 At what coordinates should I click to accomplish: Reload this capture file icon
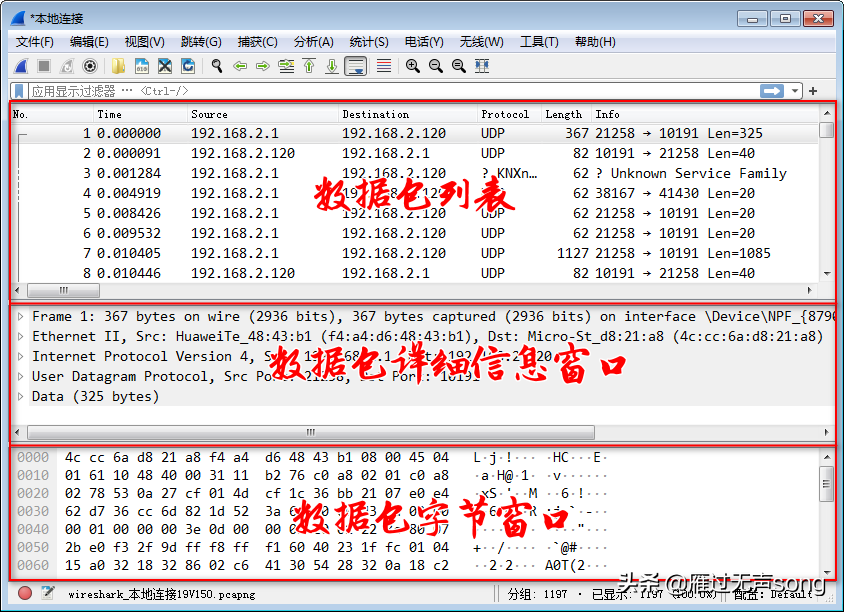click(188, 66)
